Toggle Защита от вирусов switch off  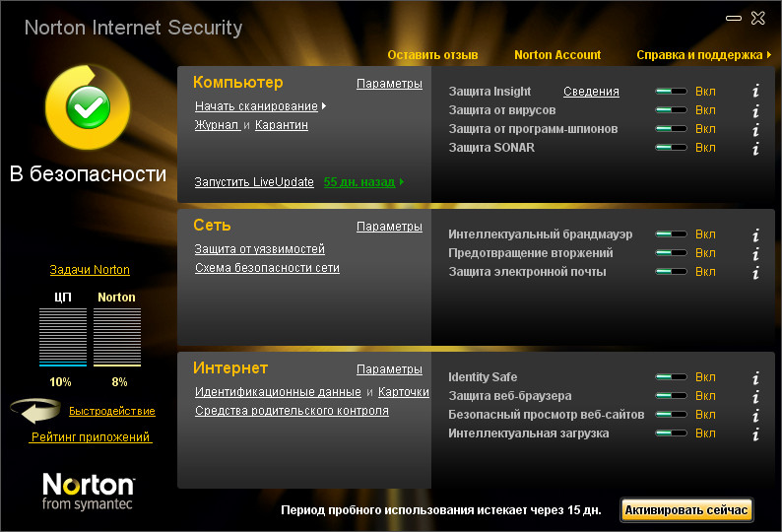(671, 110)
